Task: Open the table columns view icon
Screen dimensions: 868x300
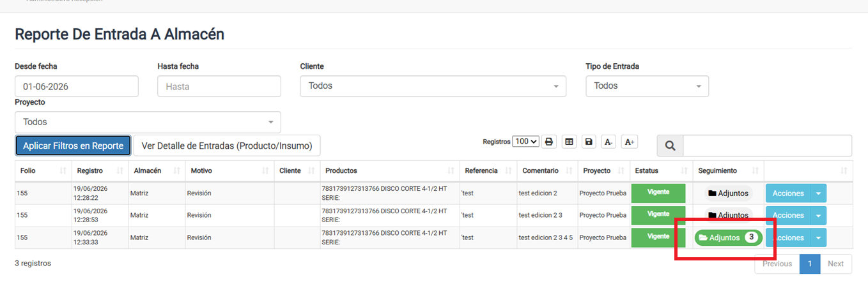Action: [569, 142]
